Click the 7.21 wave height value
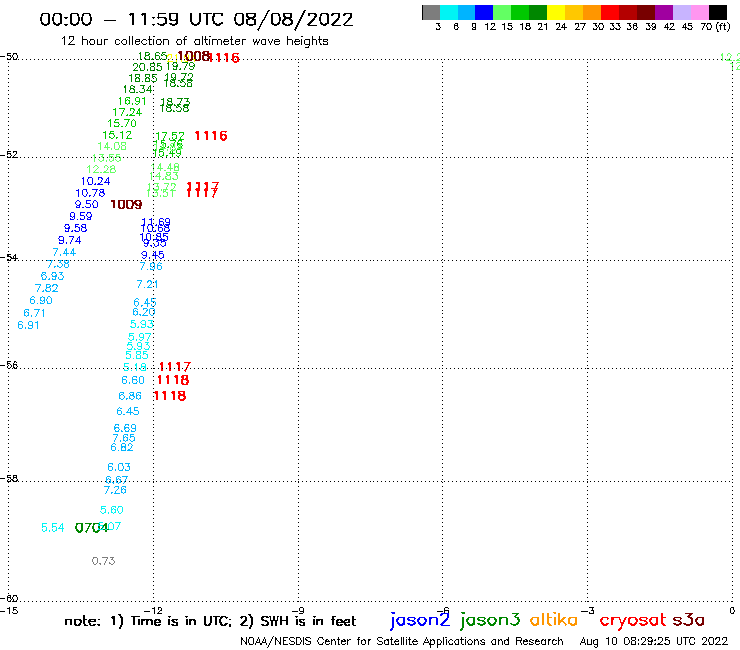740x650 pixels. click(147, 285)
